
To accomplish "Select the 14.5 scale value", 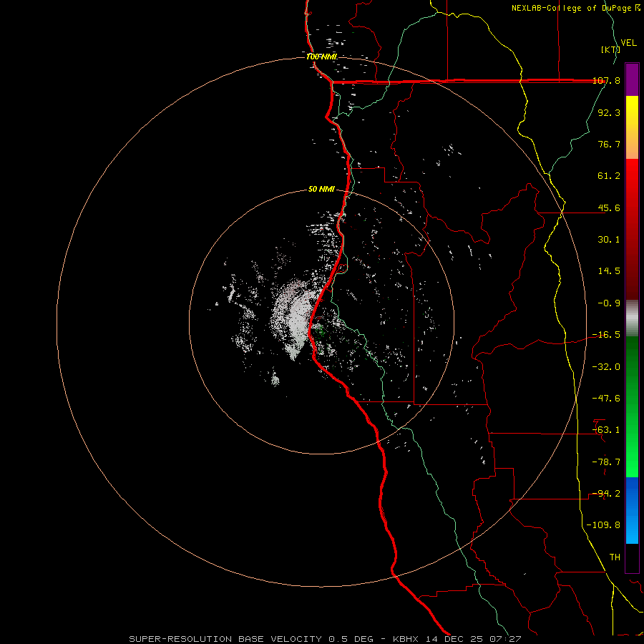I will click(609, 271).
